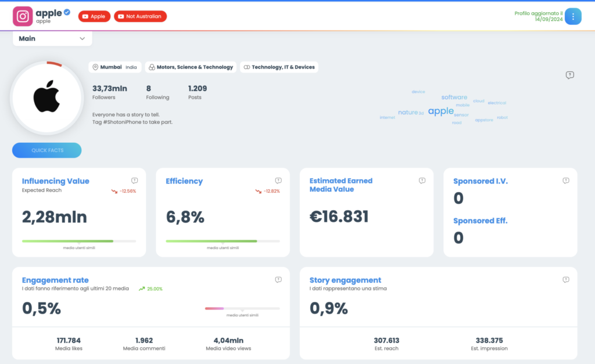Open the Apple YouTube channel button

(x=94, y=16)
